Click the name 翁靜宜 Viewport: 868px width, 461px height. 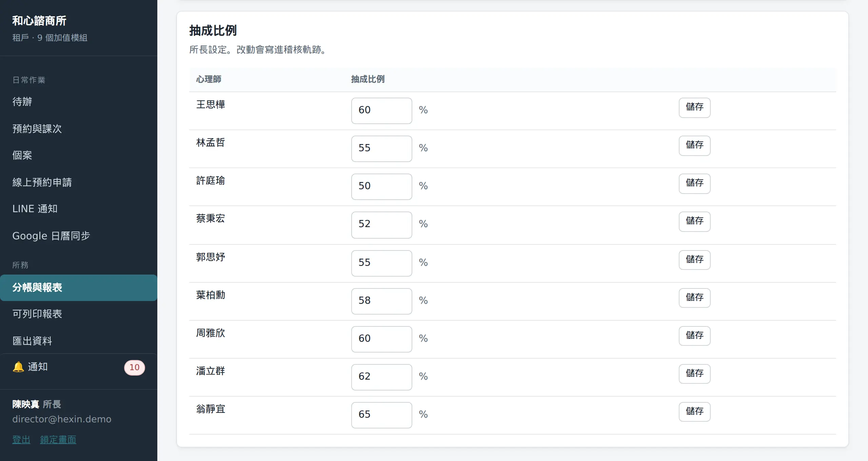point(211,409)
